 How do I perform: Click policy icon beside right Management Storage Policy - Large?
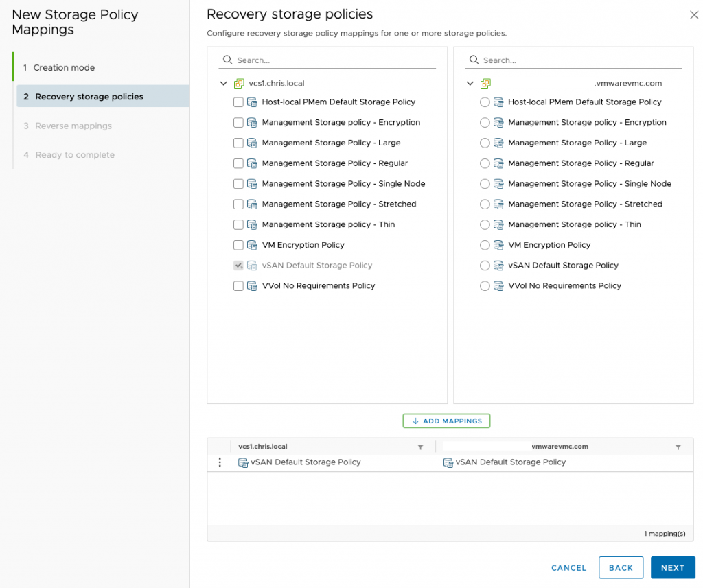498,143
